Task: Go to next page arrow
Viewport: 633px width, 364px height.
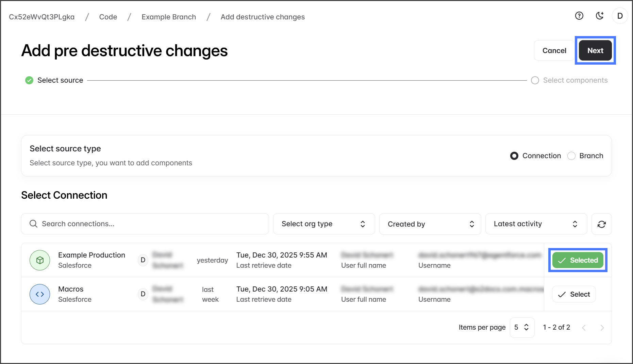Action: (x=602, y=328)
